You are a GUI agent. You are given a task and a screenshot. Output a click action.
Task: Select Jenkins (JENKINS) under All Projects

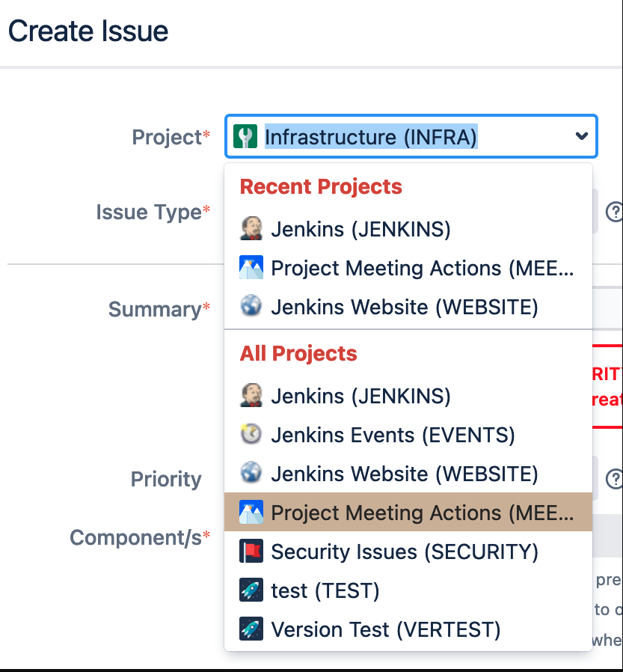[408, 396]
